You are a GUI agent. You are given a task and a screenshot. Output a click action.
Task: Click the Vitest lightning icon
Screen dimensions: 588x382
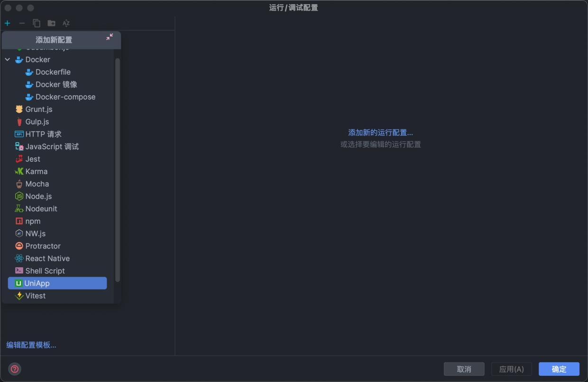19,296
